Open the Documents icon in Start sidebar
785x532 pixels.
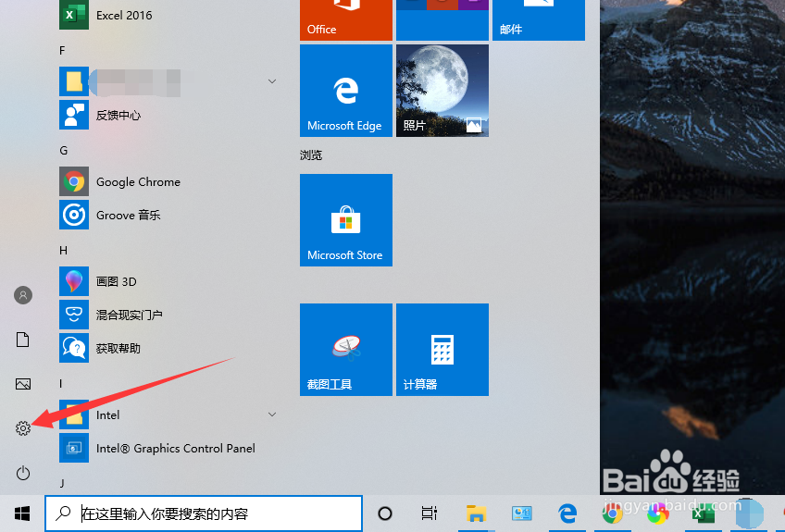point(23,340)
